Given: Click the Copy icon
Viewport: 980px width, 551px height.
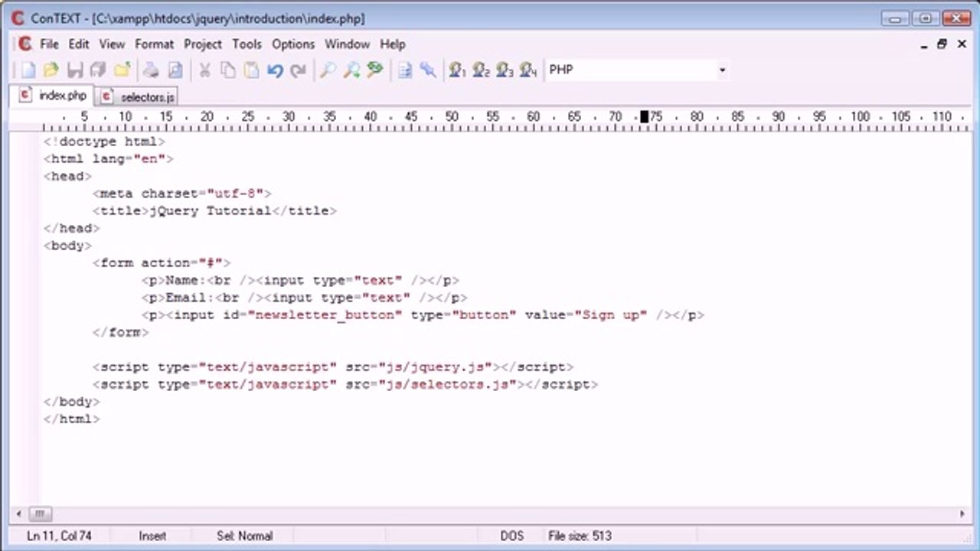Looking at the screenshot, I should [228, 70].
